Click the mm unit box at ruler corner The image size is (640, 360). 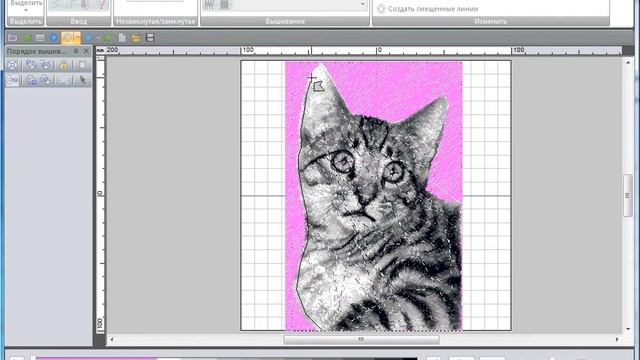[x=100, y=50]
